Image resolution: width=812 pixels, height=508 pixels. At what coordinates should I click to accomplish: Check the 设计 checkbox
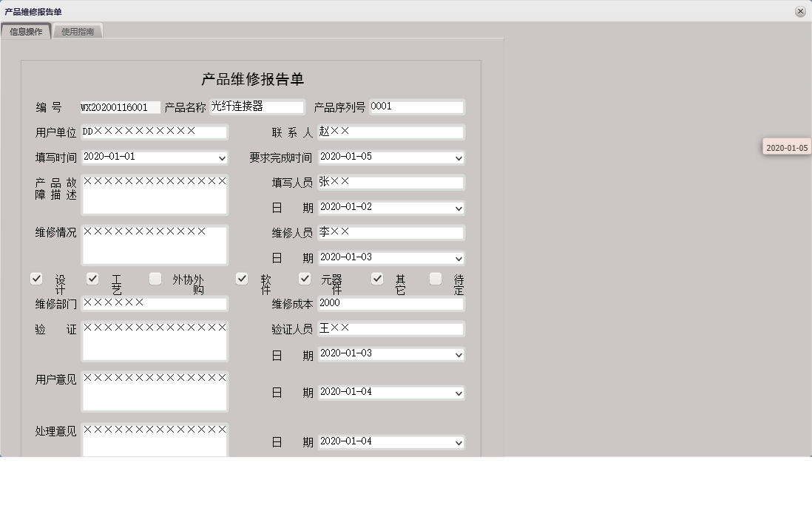point(36,278)
